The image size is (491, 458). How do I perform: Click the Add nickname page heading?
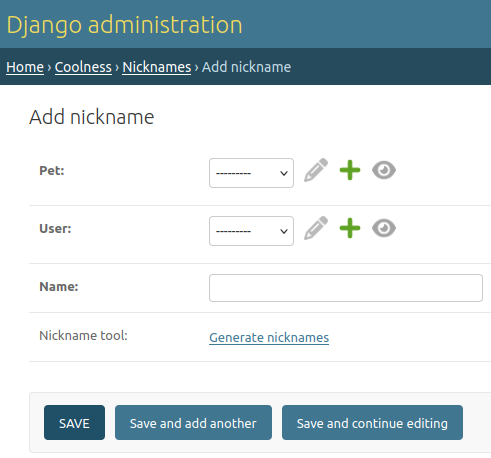pyautogui.click(x=92, y=117)
